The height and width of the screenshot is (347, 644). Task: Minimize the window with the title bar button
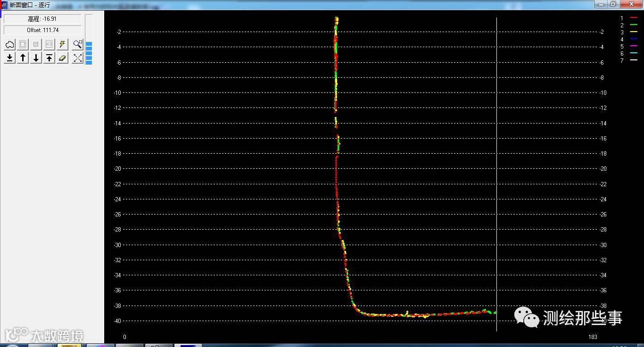tap(601, 4)
